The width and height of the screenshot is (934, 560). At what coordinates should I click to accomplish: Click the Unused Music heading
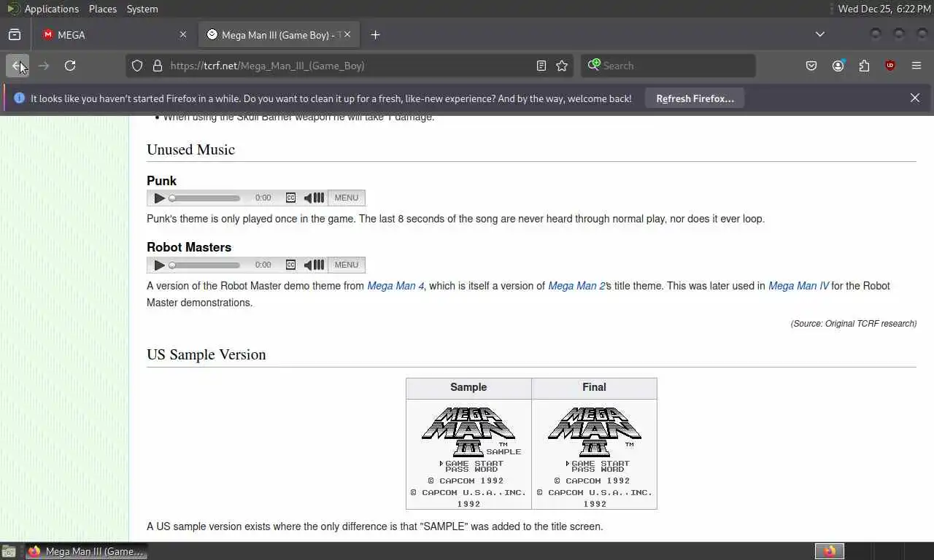[190, 149]
